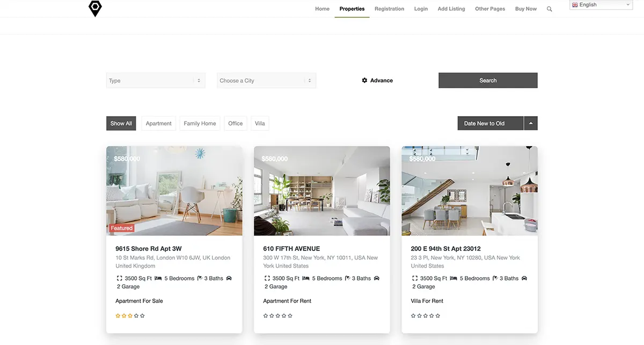Go to the Home menu item
This screenshot has height=345, width=644.
point(322,9)
